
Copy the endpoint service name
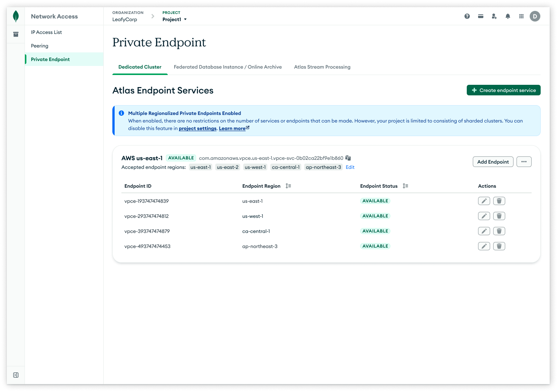(x=348, y=158)
